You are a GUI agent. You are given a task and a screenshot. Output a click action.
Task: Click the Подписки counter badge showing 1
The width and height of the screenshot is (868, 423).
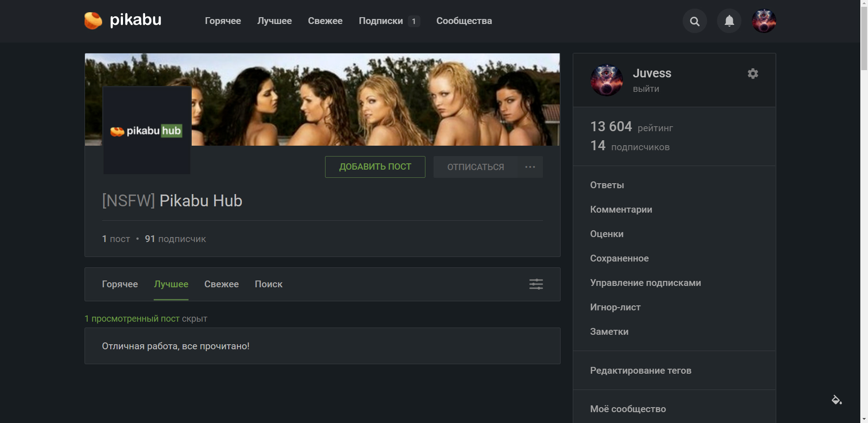414,21
